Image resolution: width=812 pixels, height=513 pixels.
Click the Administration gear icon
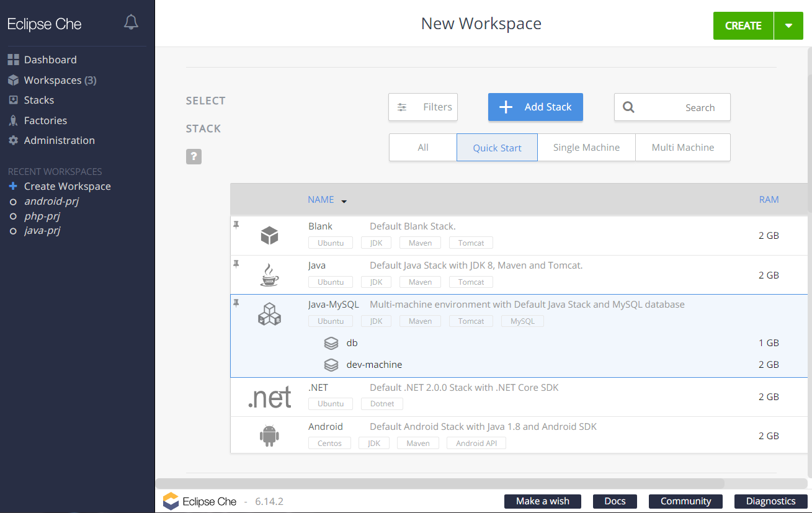point(13,140)
